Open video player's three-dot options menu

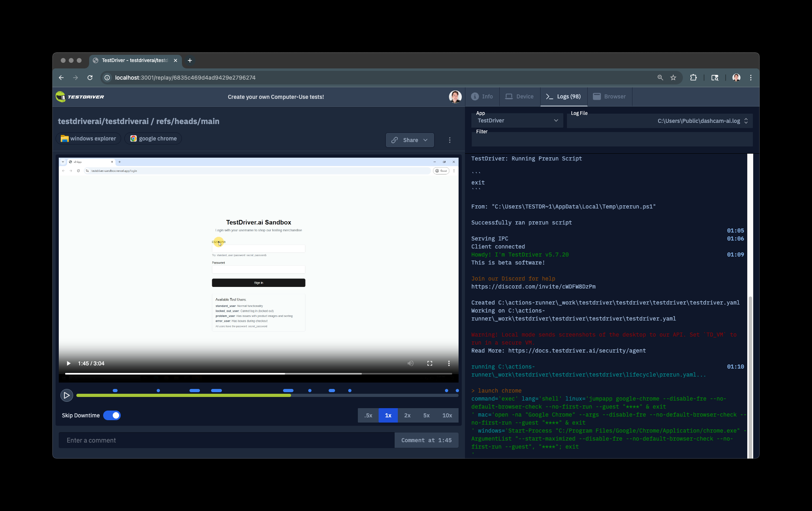click(x=449, y=363)
